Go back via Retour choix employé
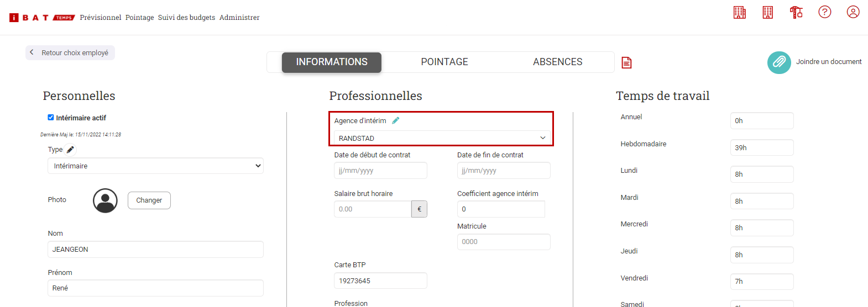 [70, 52]
